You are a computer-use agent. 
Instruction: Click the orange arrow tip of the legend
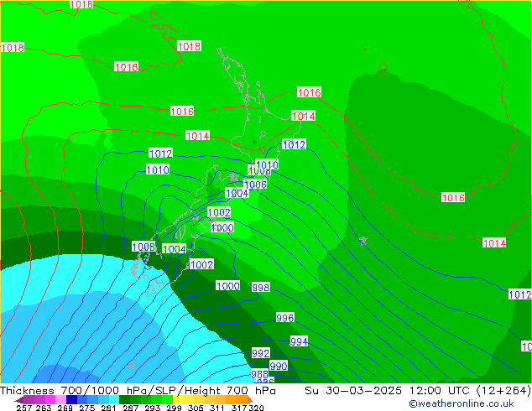[x=250, y=399]
